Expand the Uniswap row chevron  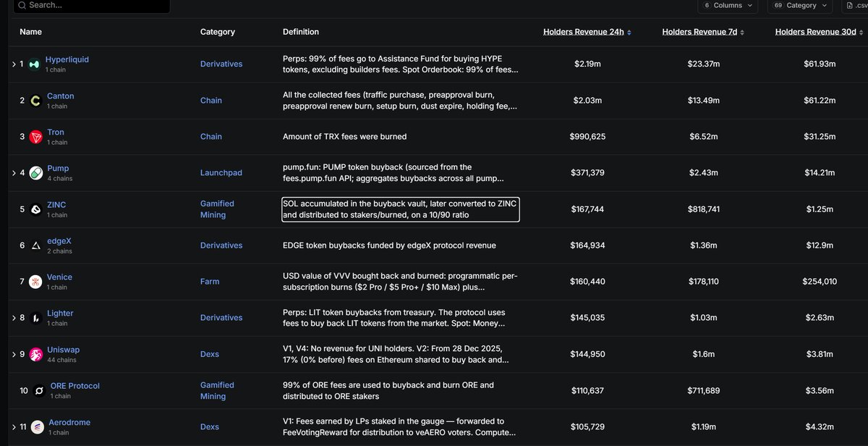[x=14, y=354]
